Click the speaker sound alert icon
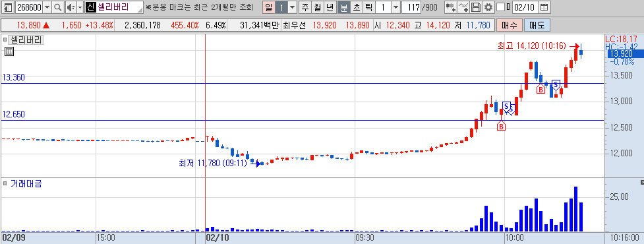 point(71,7)
